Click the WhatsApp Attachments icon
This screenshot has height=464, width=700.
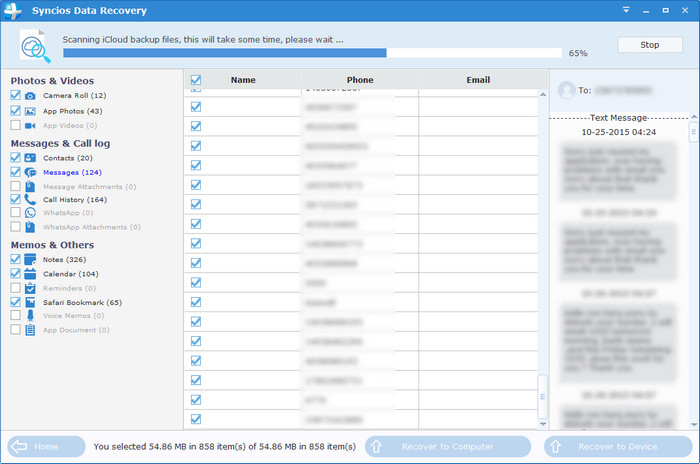click(x=30, y=227)
